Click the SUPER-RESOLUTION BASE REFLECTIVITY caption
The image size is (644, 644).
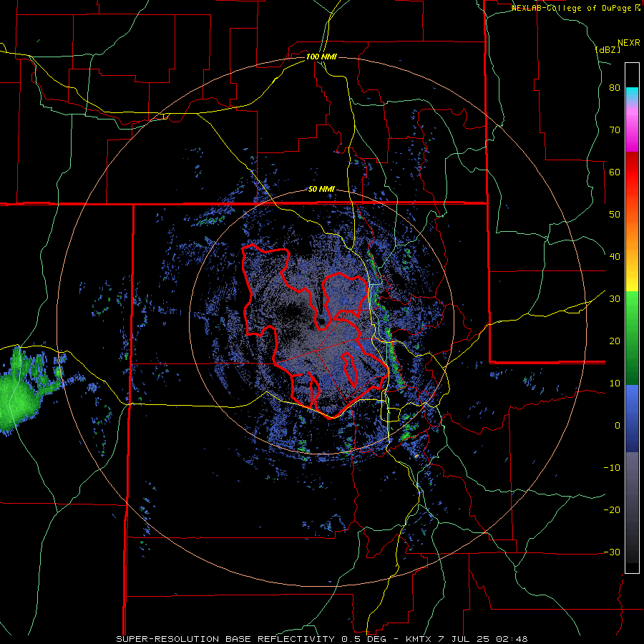tap(225, 639)
